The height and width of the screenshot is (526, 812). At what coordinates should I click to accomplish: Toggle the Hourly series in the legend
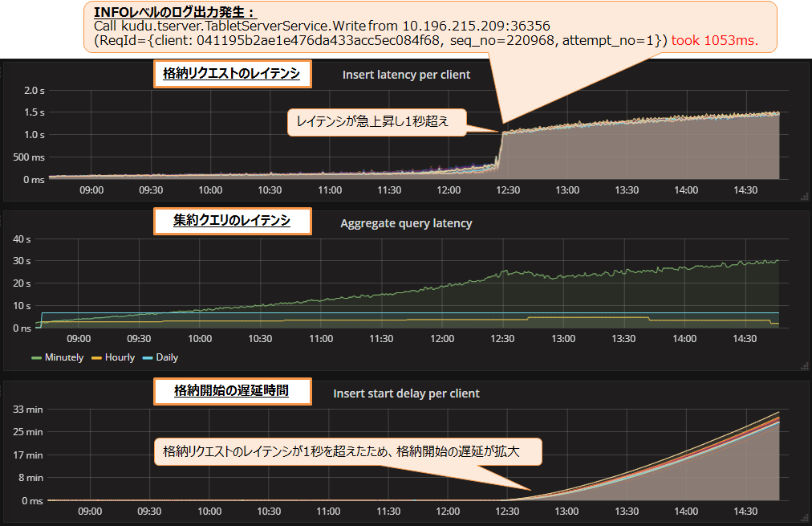[x=120, y=357]
